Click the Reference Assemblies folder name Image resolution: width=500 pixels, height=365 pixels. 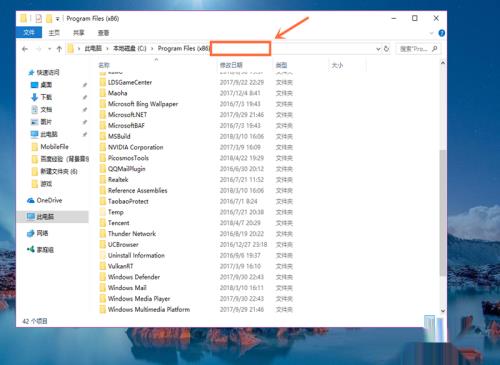click(x=138, y=190)
